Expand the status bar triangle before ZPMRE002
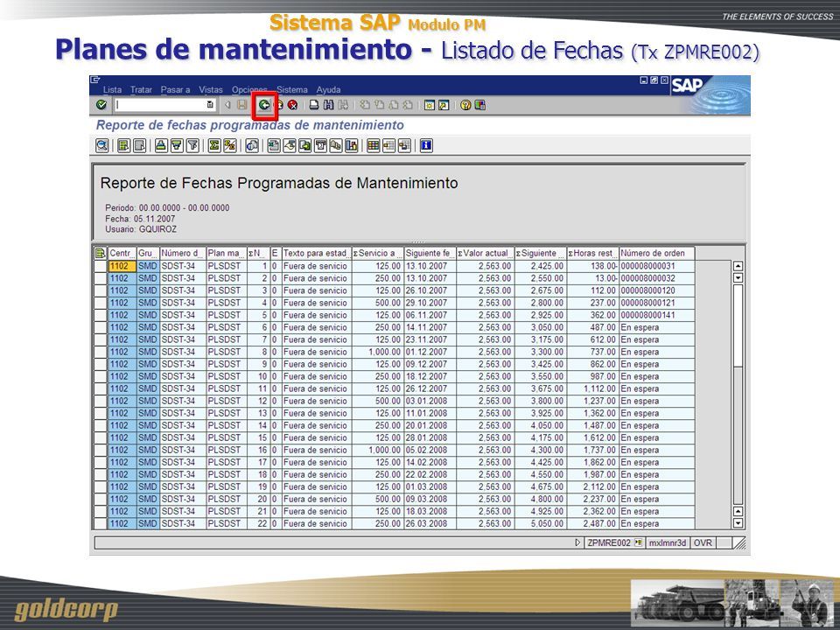The image size is (840, 630). click(577, 542)
